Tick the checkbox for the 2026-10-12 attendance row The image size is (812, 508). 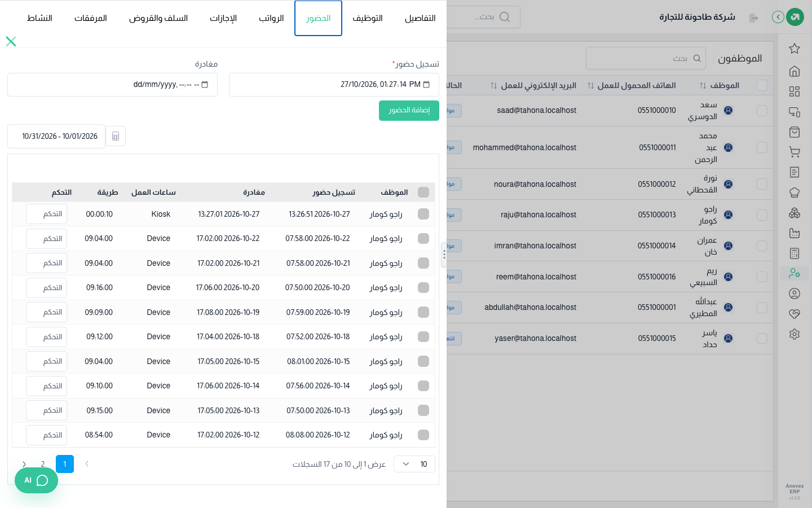pos(423,435)
